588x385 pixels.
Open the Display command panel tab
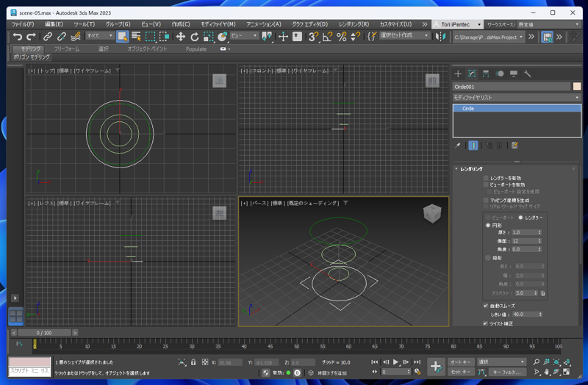(x=513, y=73)
